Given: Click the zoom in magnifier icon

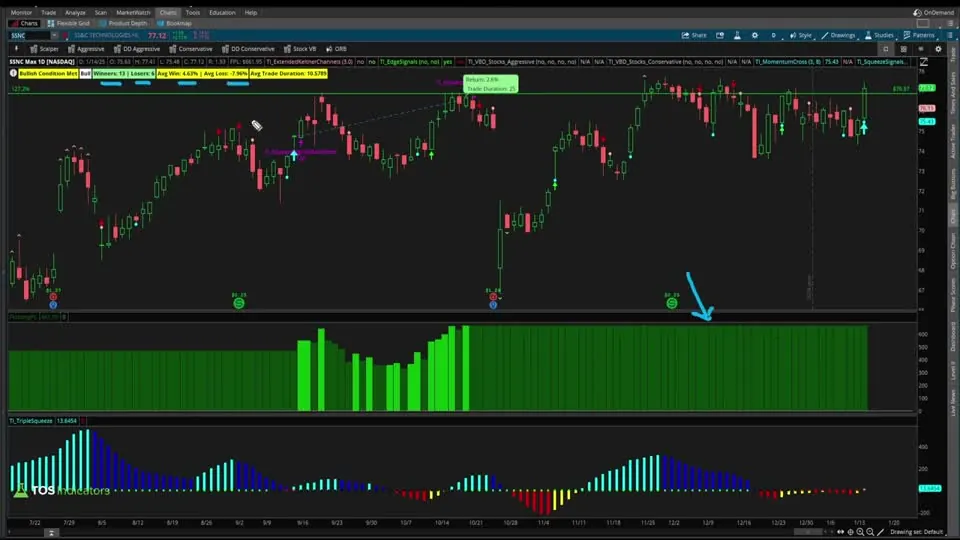Looking at the screenshot, I should [x=860, y=532].
